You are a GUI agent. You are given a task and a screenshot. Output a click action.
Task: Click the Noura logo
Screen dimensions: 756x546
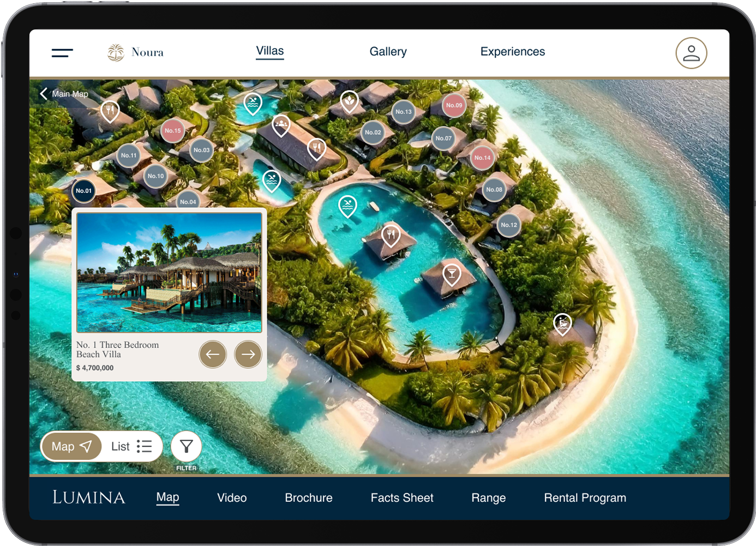[135, 52]
